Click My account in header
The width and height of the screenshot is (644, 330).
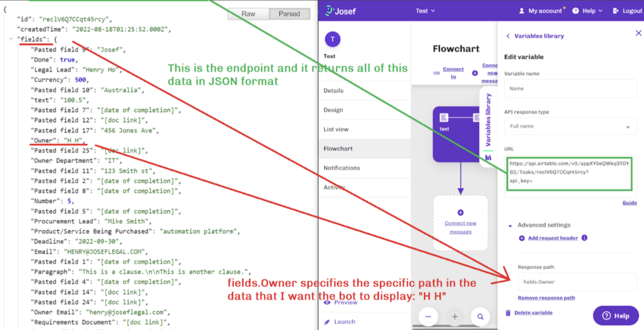(x=545, y=11)
